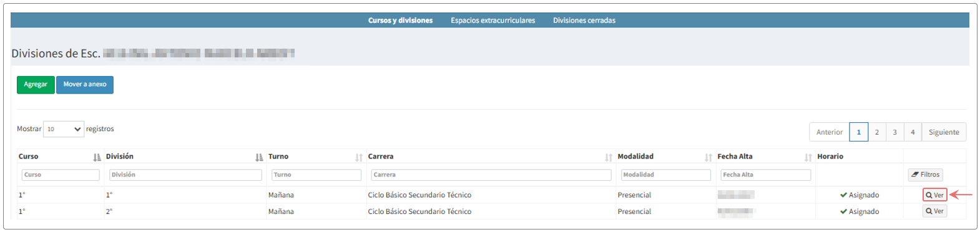Sort table by Curso column icon
Viewport: 980px width, 232px height.
pyautogui.click(x=97, y=157)
